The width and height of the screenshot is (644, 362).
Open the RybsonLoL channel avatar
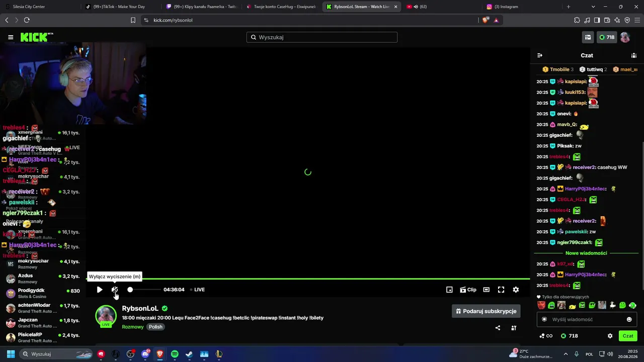coord(106,316)
